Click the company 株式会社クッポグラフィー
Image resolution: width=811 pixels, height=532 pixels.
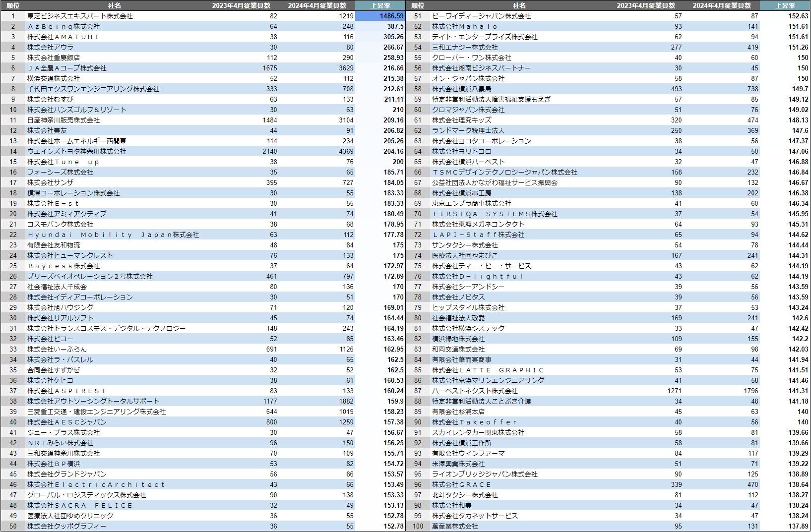coord(67,526)
